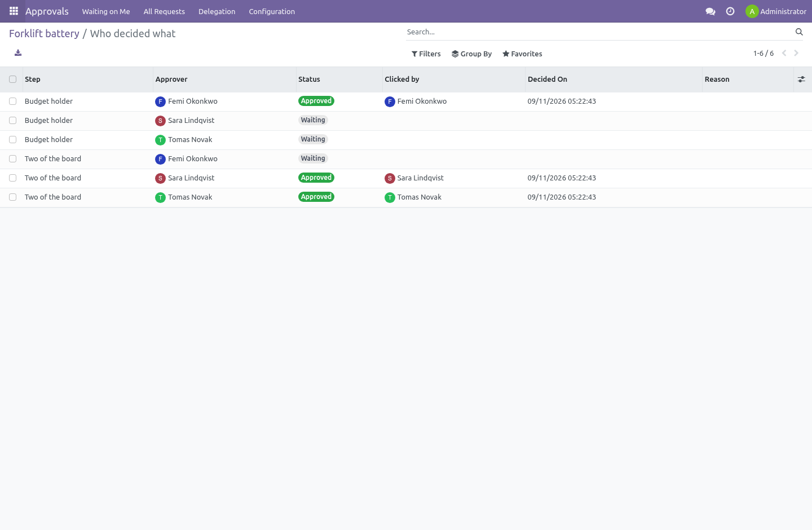This screenshot has width=812, height=530.
Task: Check the Two of the board Tomas Novak checkbox
Action: [12, 197]
